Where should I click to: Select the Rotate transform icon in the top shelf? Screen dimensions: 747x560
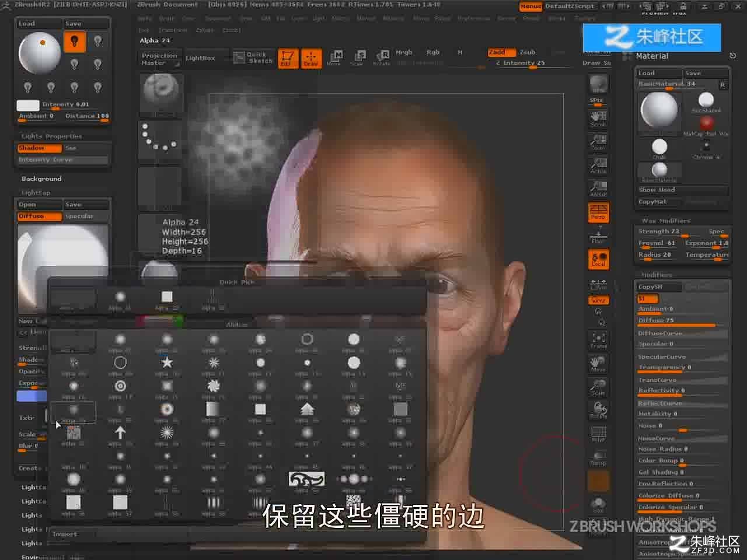[x=381, y=57]
